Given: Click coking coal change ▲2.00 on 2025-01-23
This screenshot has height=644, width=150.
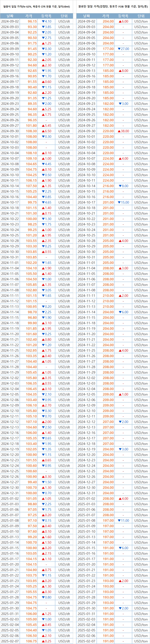Looking at the screenshot, I should [x=123, y=581].
